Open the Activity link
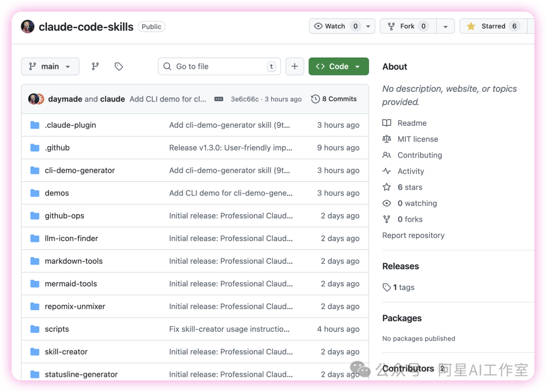This screenshot has width=546, height=392. 411,171
